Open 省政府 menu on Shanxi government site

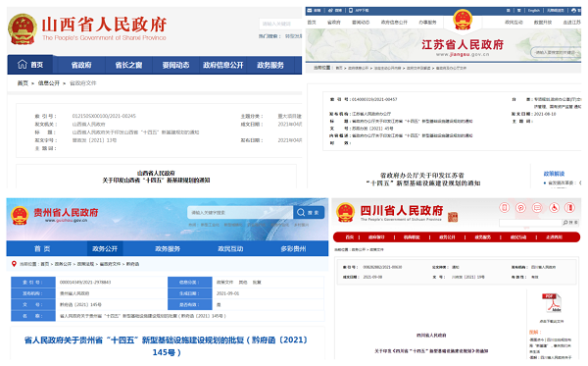pos(81,66)
